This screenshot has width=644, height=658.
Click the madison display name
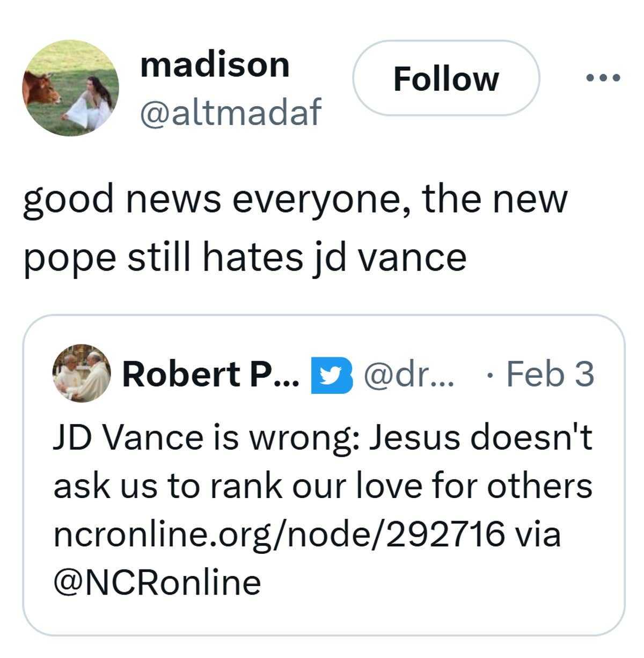[215, 65]
